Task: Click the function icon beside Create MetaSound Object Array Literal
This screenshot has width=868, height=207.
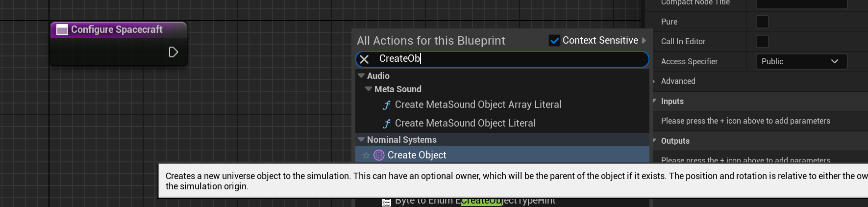Action: point(387,105)
